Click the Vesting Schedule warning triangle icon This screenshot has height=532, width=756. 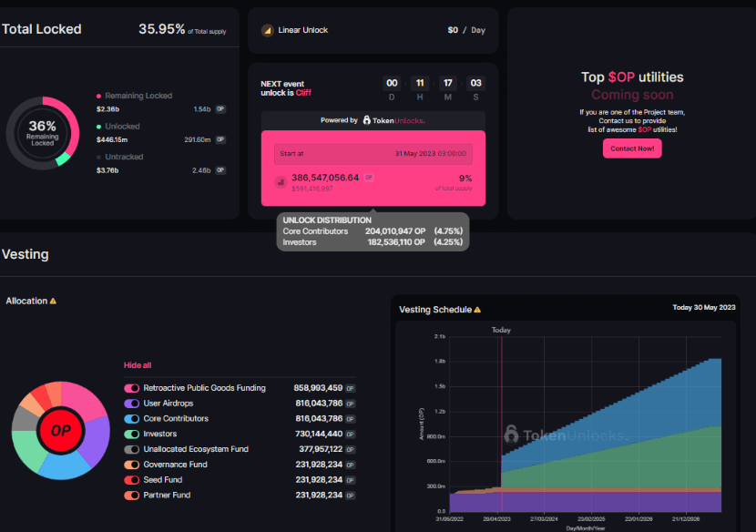[x=477, y=311]
